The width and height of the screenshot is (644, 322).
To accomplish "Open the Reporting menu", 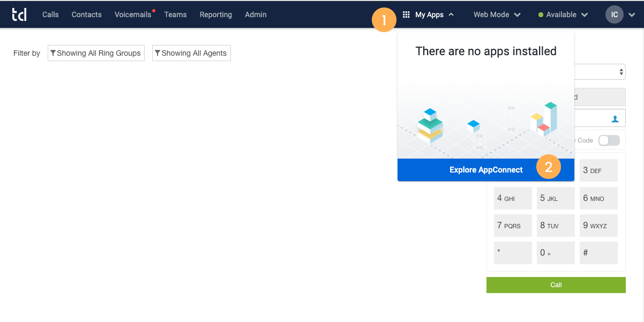I will click(x=215, y=14).
